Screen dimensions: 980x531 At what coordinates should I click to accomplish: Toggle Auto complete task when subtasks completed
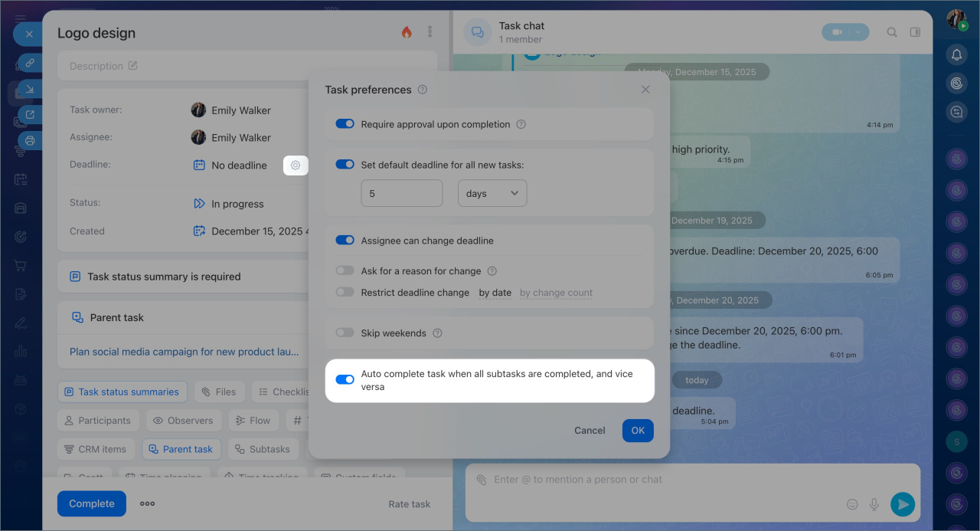pos(345,379)
